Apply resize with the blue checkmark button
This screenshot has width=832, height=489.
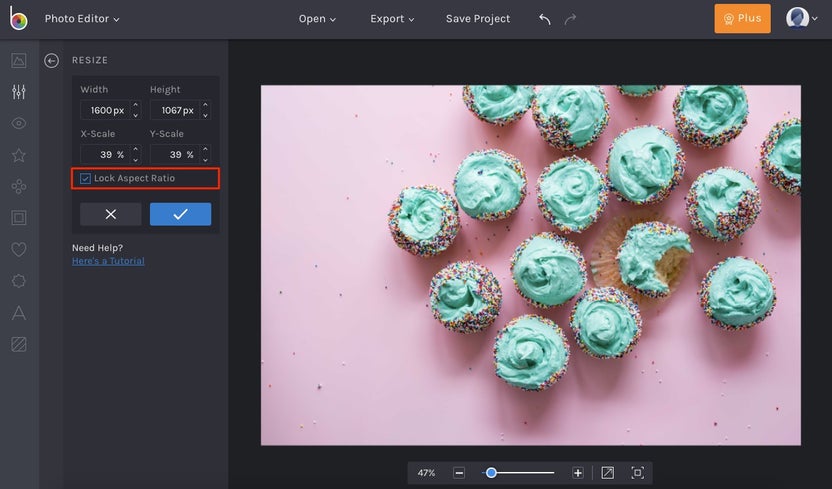[x=180, y=214]
